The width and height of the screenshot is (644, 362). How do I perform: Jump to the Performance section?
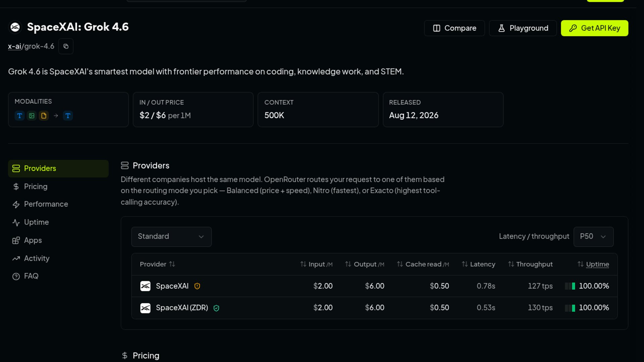58,204
